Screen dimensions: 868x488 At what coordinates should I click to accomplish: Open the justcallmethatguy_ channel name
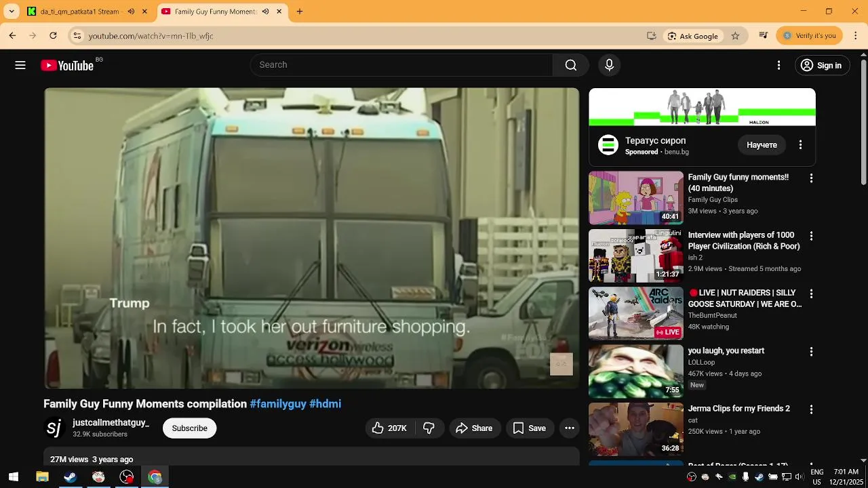111,422
